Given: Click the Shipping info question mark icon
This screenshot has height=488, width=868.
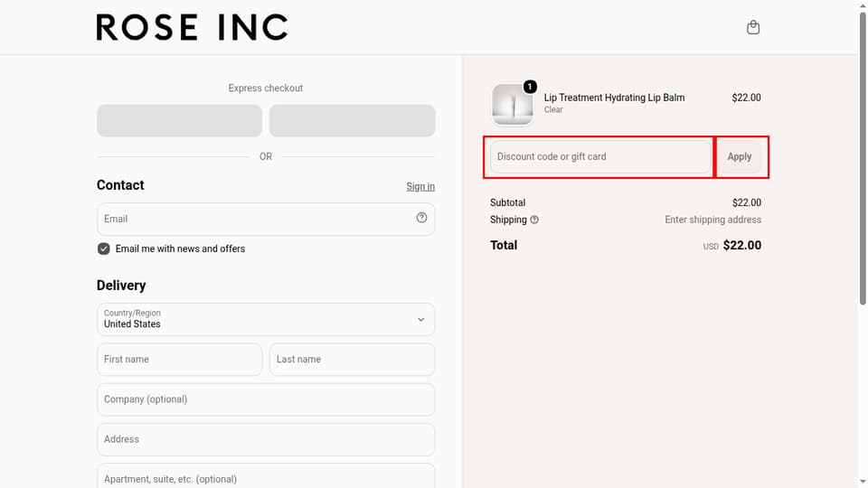Looking at the screenshot, I should [x=534, y=220].
